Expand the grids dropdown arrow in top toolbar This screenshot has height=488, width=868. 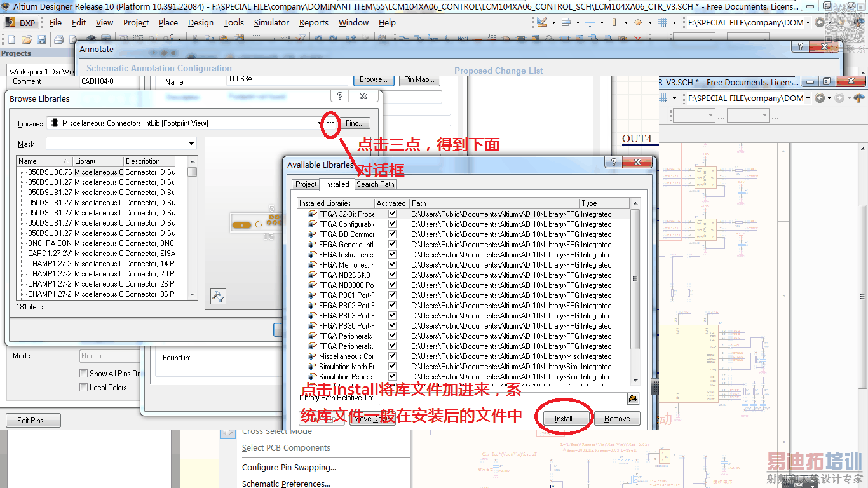674,22
